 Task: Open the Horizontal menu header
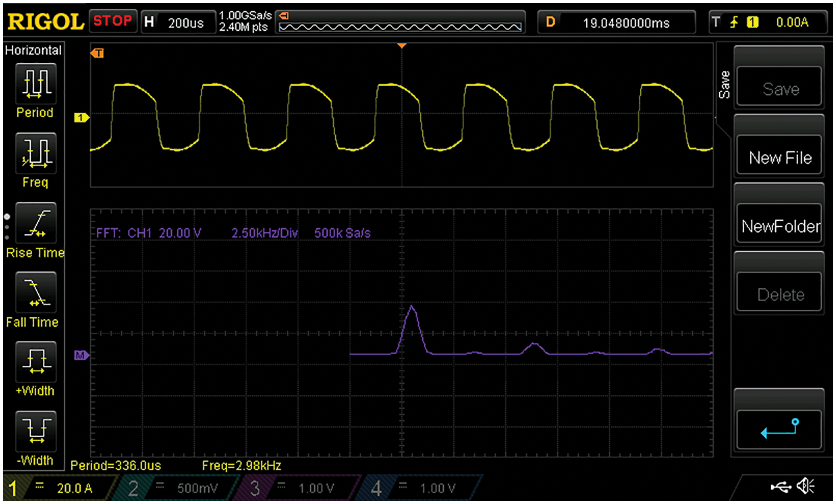tap(33, 50)
